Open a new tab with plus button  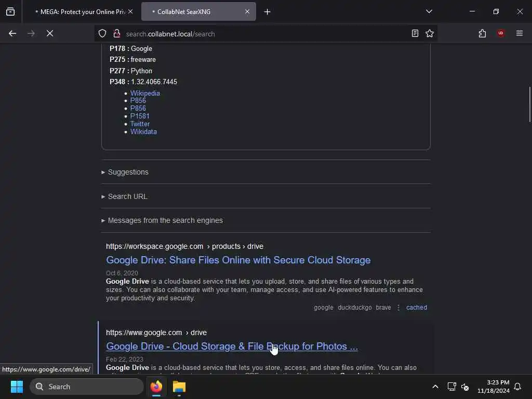[268, 12]
